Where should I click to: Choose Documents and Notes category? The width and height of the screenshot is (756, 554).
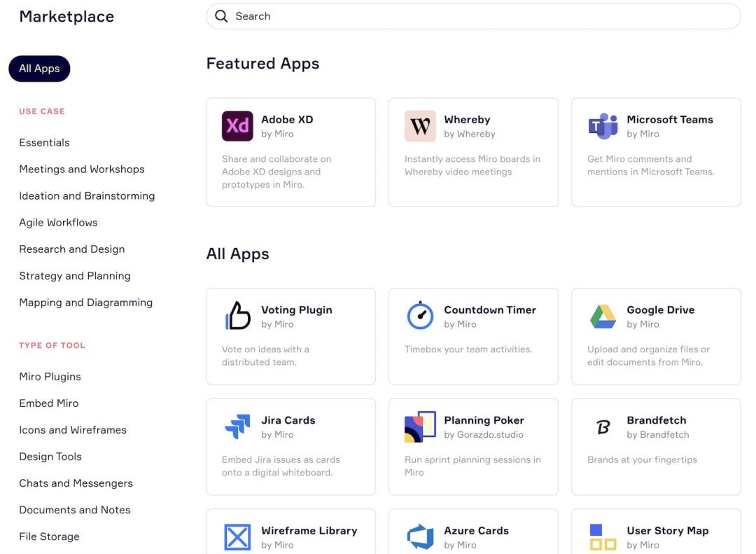point(75,510)
